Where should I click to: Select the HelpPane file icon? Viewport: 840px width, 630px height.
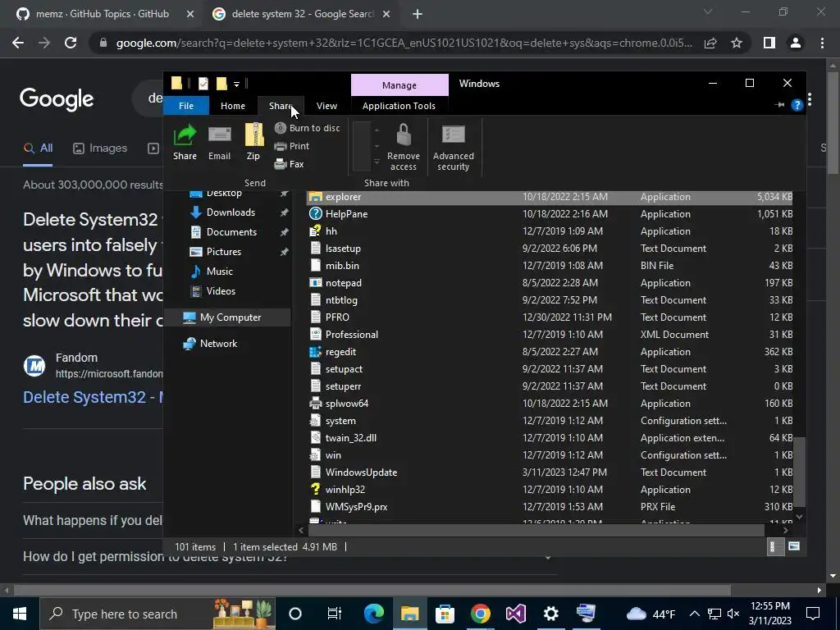[316, 214]
